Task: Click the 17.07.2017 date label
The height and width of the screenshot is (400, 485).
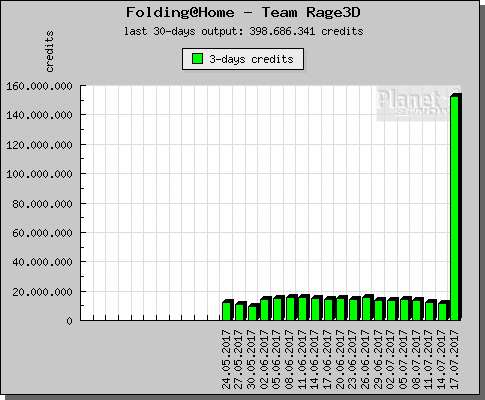Action: point(454,359)
